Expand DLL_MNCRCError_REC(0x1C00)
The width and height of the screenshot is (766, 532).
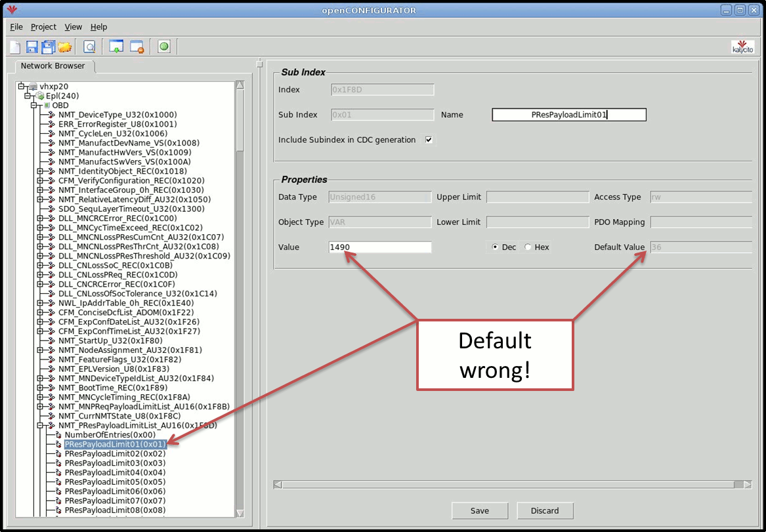pos(40,218)
